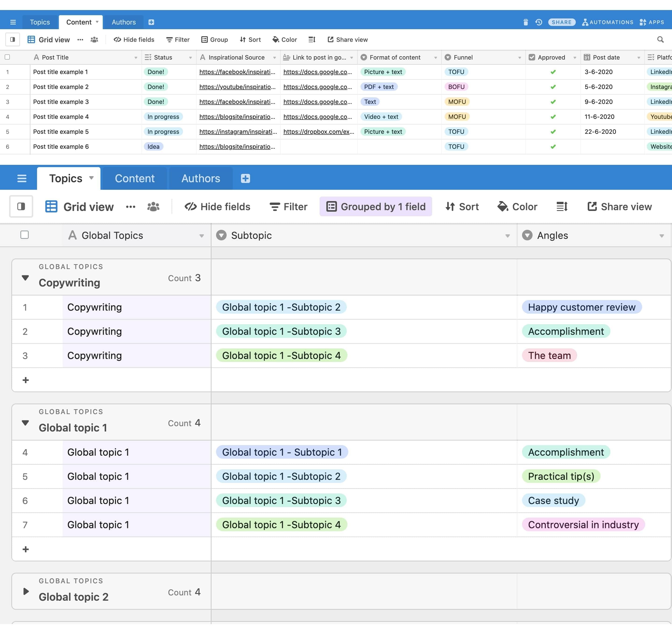
Task: Open row height icon in lower toolbar
Action: tap(562, 206)
